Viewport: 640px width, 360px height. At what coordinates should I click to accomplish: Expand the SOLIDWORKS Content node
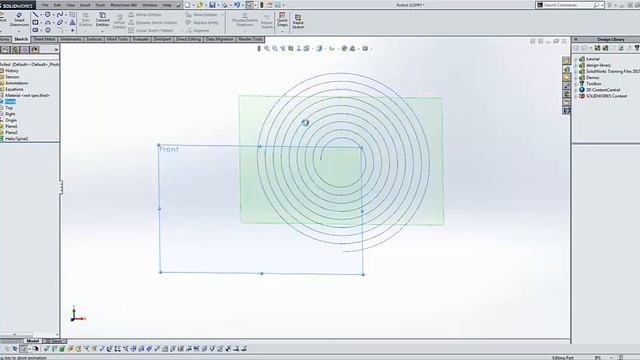tap(576, 96)
